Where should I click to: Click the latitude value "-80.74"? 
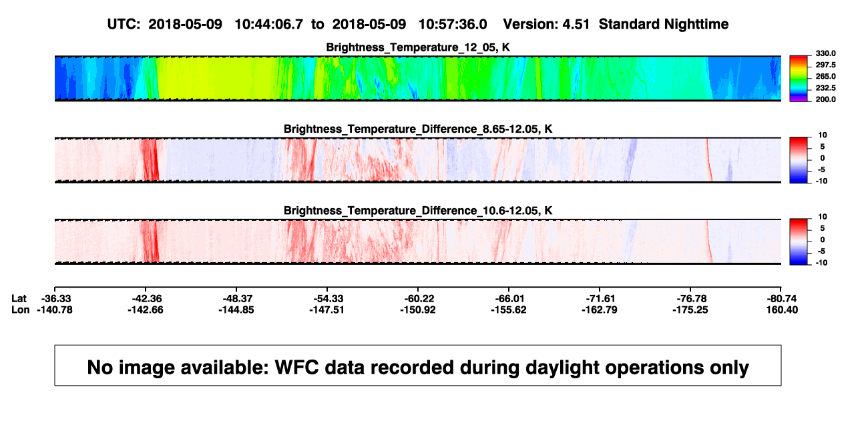(782, 298)
